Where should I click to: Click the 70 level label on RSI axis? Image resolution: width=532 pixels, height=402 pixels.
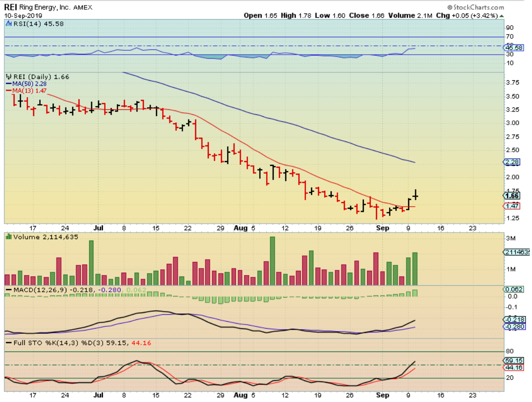[x=510, y=36]
